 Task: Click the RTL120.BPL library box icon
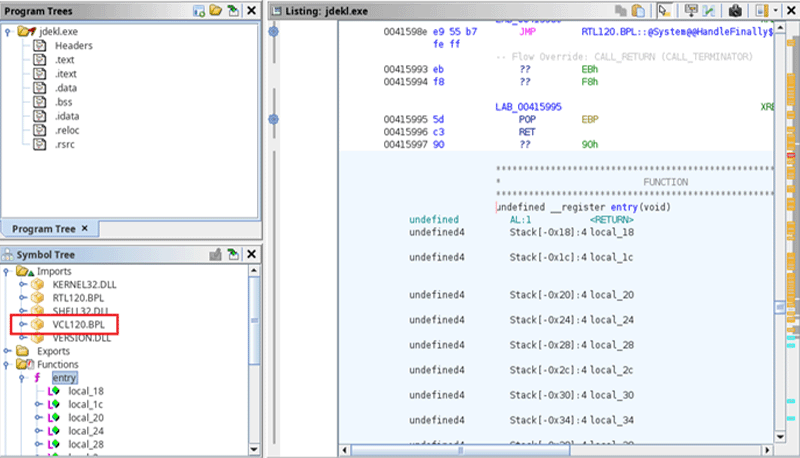pyautogui.click(x=37, y=297)
